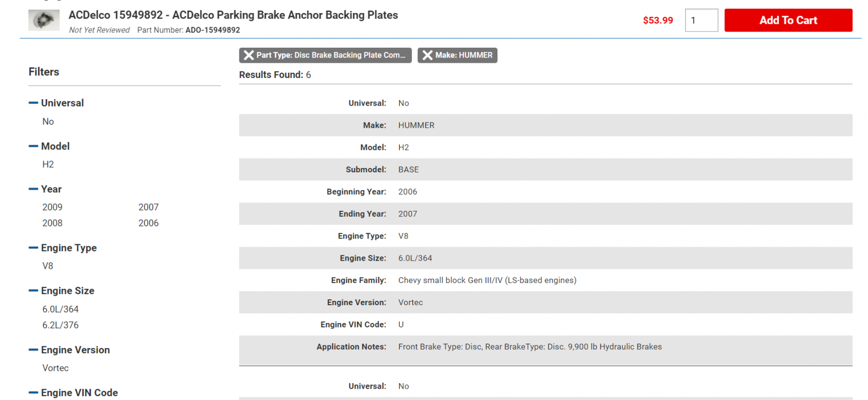Add the brake backing plate to cart
Viewport: 868px width, 400px height.
pos(788,20)
